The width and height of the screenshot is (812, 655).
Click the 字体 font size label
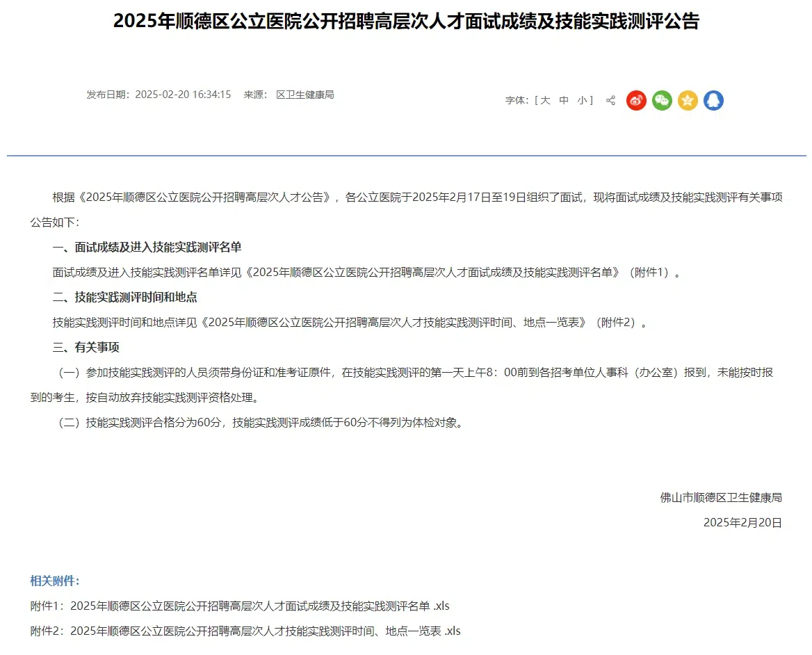(x=517, y=101)
